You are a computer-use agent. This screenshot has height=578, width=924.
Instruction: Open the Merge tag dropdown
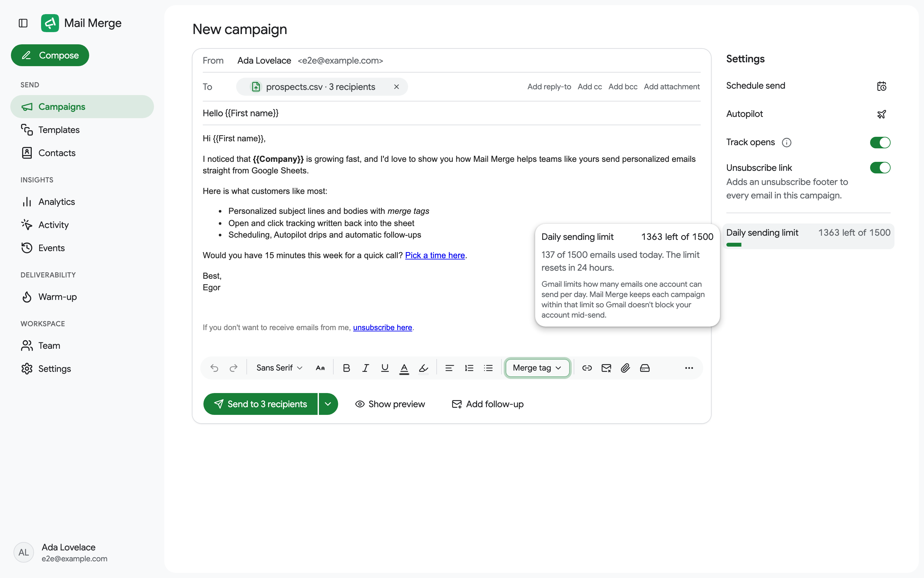coord(537,368)
